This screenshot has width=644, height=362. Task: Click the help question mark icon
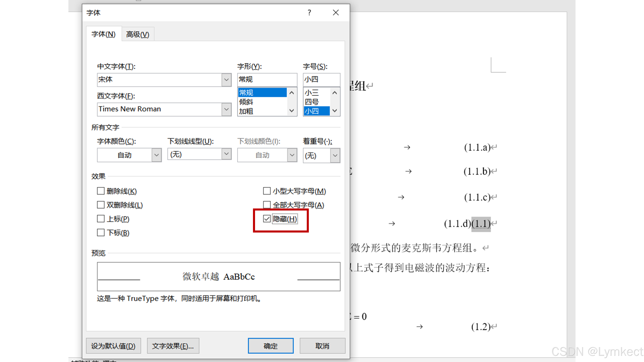coord(309,13)
